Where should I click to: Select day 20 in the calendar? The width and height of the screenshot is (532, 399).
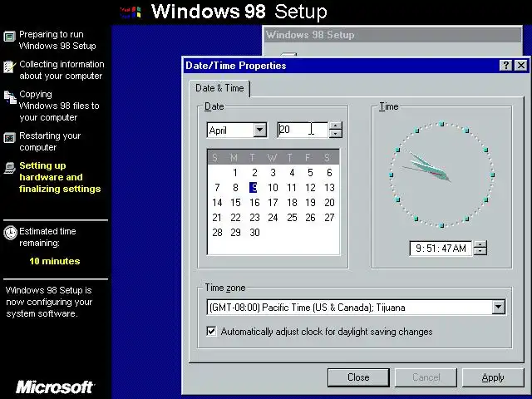point(329,203)
